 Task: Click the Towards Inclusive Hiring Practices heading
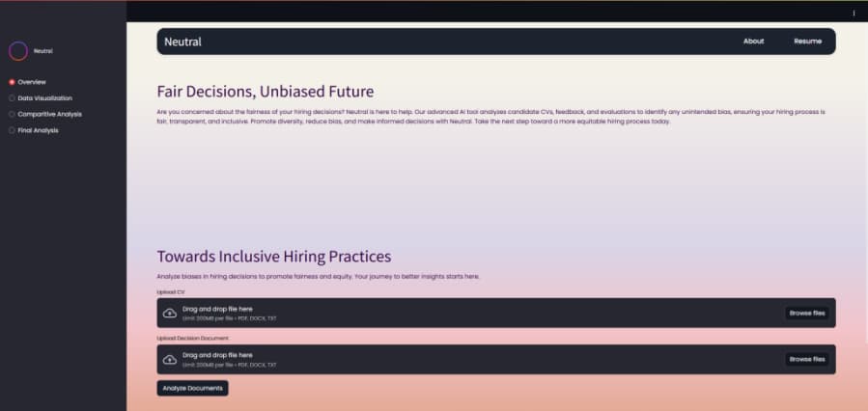(273, 257)
